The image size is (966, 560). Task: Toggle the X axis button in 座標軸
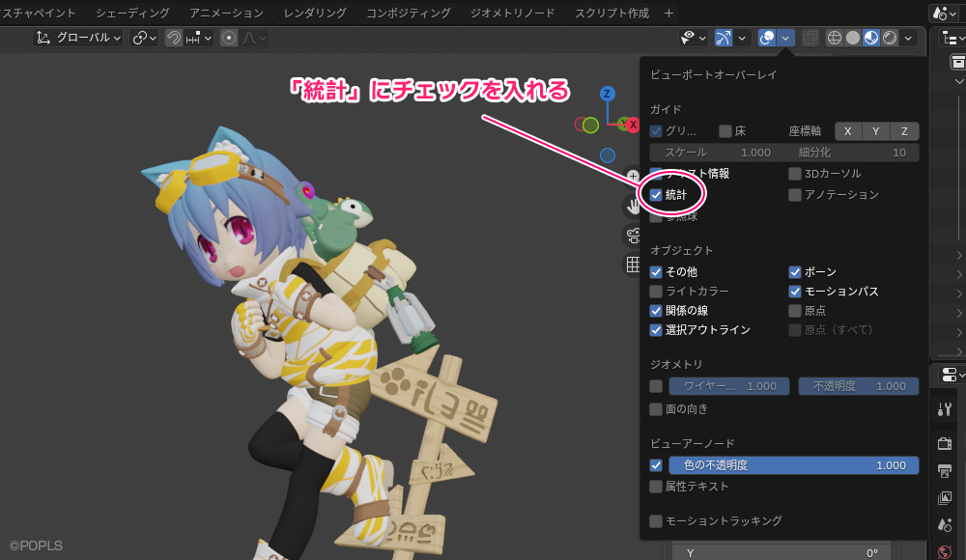(x=848, y=131)
